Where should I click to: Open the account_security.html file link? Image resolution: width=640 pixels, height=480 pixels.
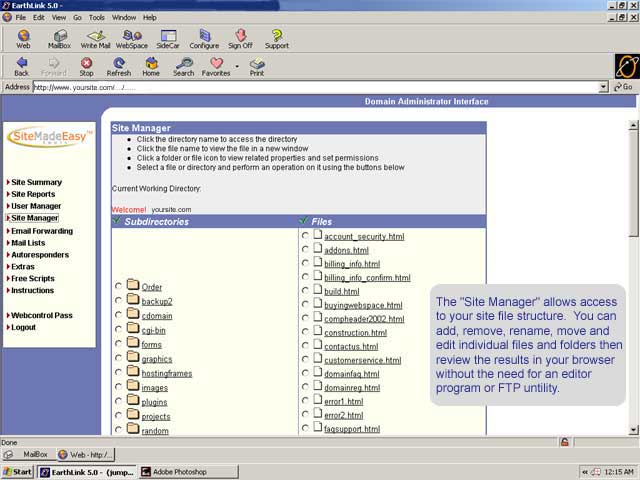(x=364, y=237)
